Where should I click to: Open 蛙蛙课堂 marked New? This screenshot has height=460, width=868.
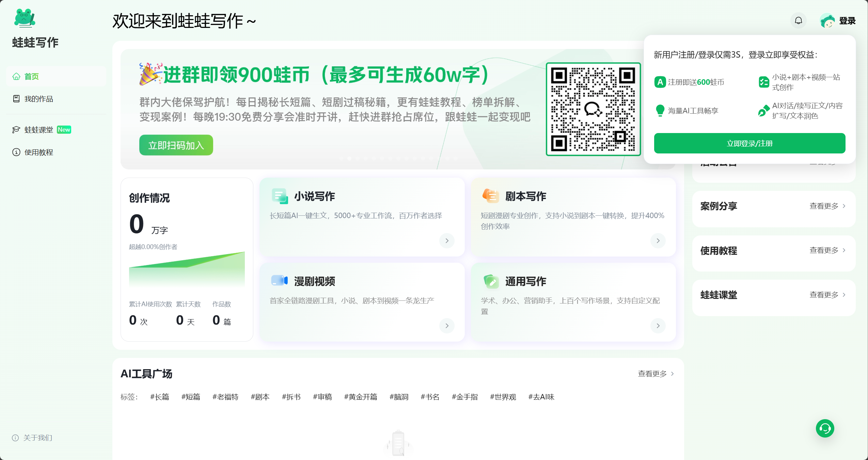pos(37,130)
